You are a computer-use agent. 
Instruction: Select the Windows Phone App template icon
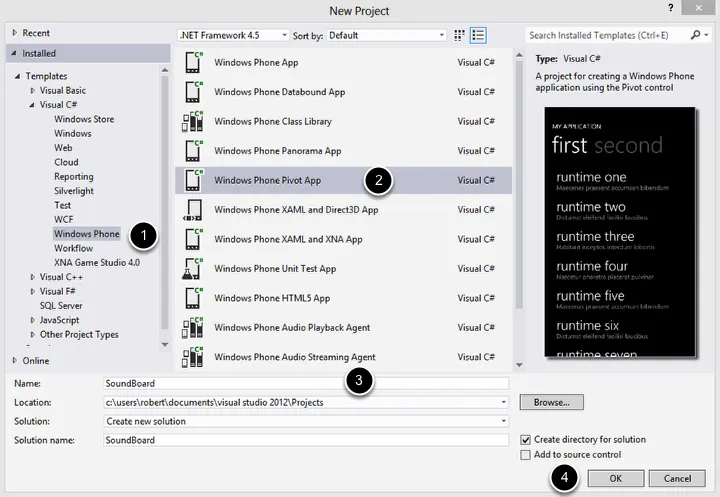[193, 63]
